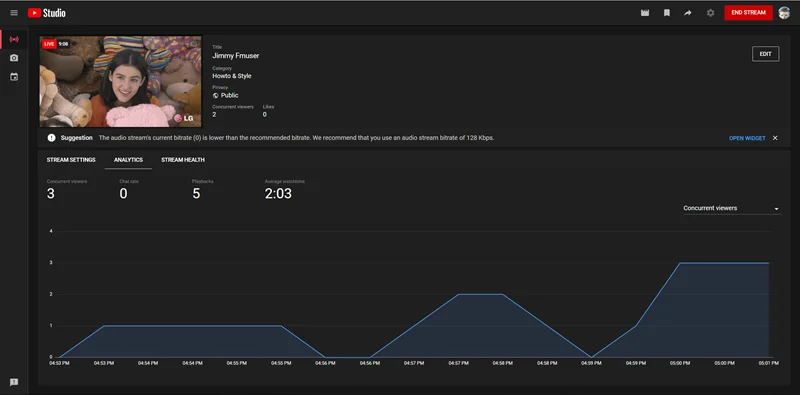Click the share arrow icon

[x=688, y=13]
